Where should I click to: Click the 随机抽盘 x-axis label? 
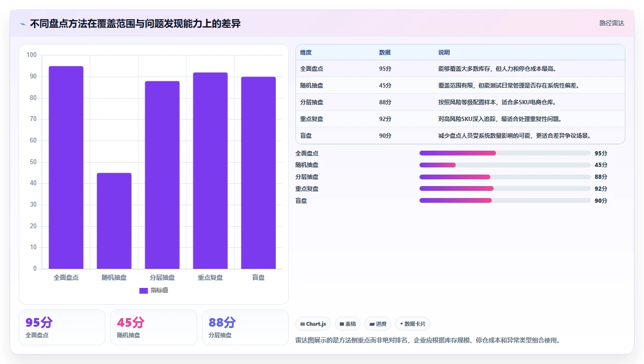point(114,277)
